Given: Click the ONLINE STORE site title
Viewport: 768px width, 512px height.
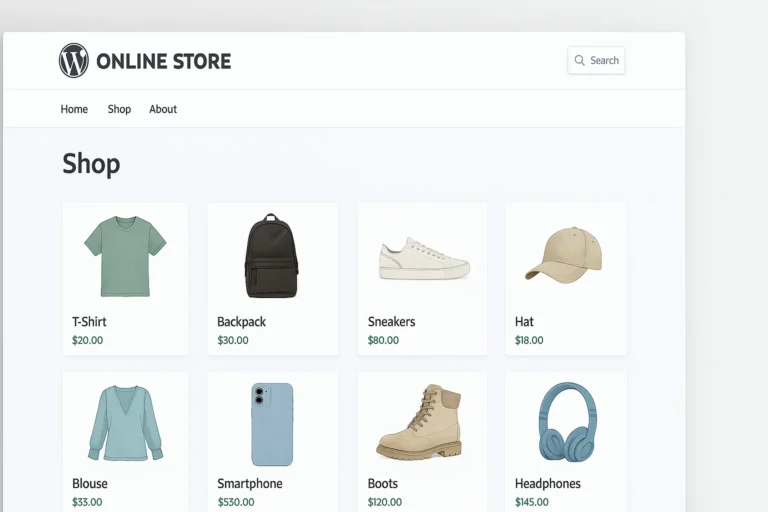Looking at the screenshot, I should pos(163,61).
